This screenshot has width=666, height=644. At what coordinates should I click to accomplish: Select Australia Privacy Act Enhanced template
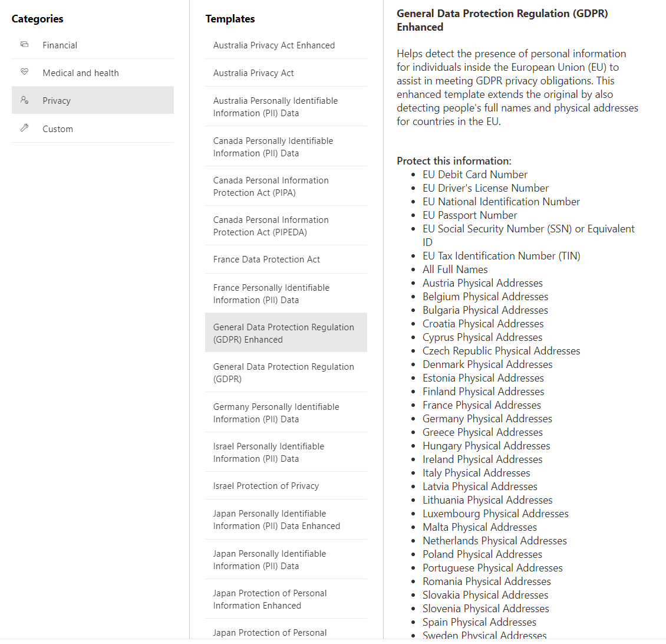pyautogui.click(x=274, y=45)
